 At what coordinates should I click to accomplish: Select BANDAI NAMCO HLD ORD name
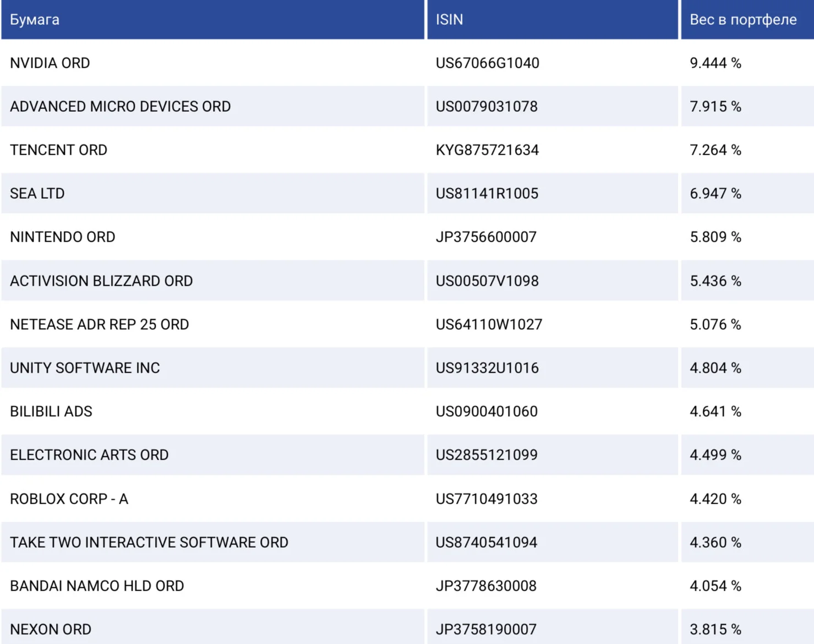click(97, 586)
